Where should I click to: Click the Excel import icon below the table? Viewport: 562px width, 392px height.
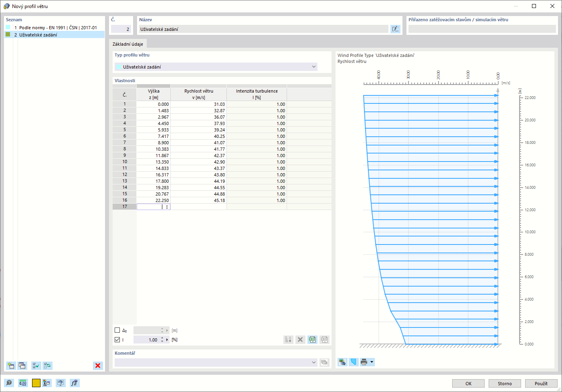[x=324, y=339]
